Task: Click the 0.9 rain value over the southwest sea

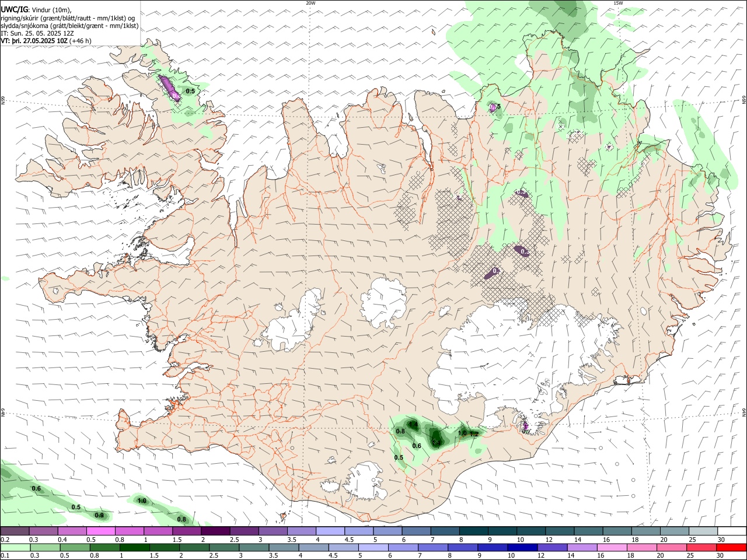Action: tap(99, 516)
